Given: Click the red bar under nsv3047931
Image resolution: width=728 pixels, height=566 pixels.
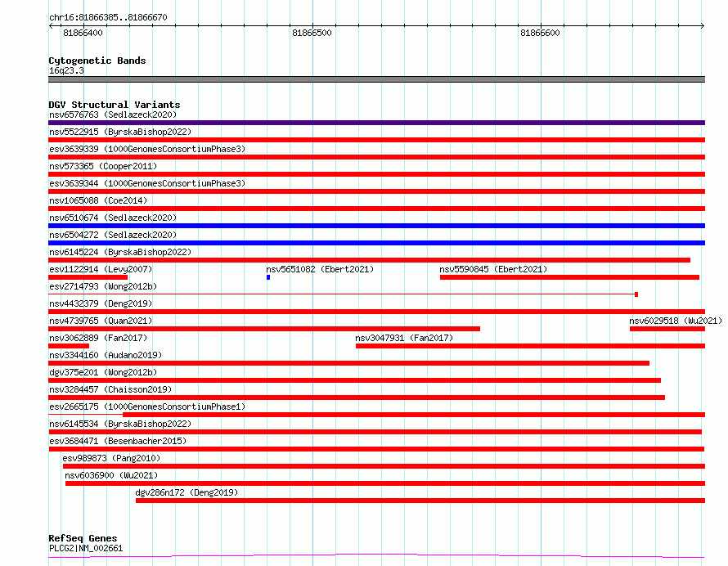Looking at the screenshot, I should click(530, 346).
